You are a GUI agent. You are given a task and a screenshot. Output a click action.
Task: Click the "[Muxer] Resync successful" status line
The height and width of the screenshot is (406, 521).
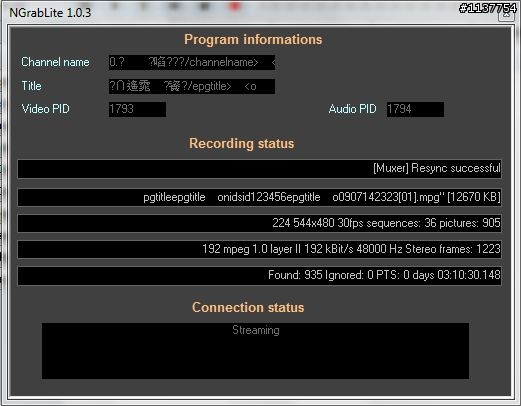259,169
